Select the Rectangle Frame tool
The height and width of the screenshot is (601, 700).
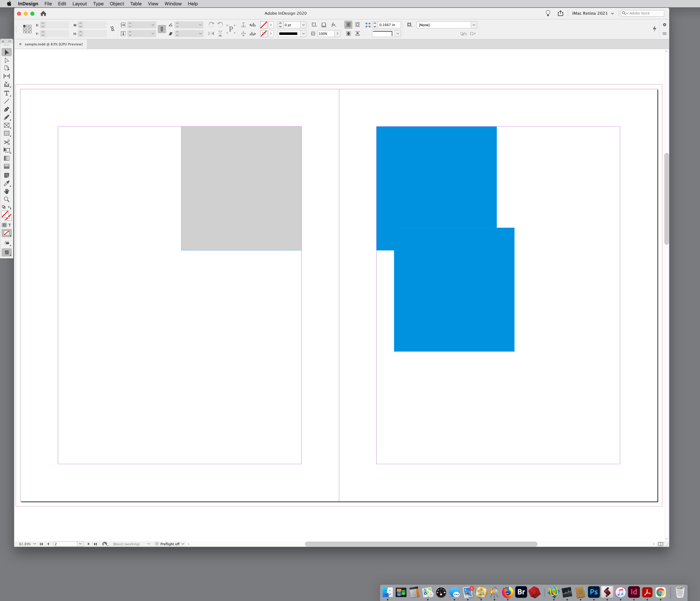click(6, 125)
